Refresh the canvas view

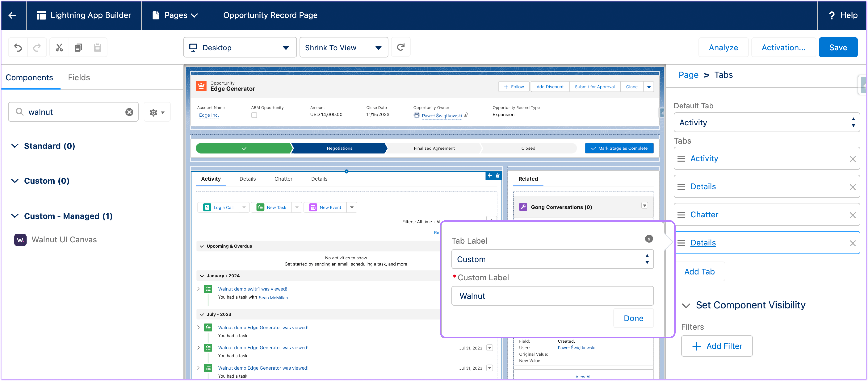(401, 47)
